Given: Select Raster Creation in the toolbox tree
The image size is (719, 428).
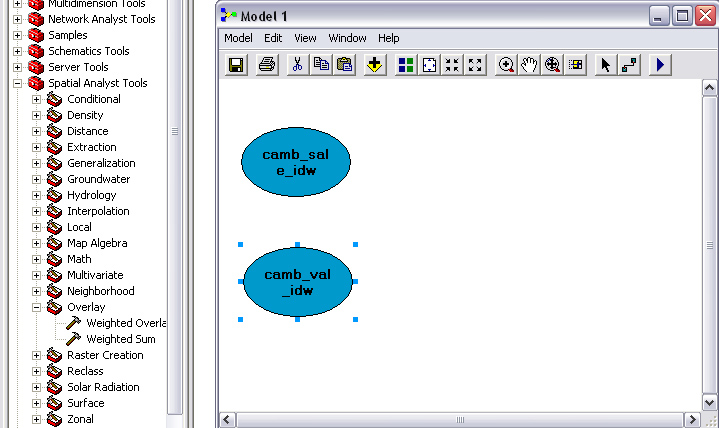Looking at the screenshot, I should pos(105,355).
